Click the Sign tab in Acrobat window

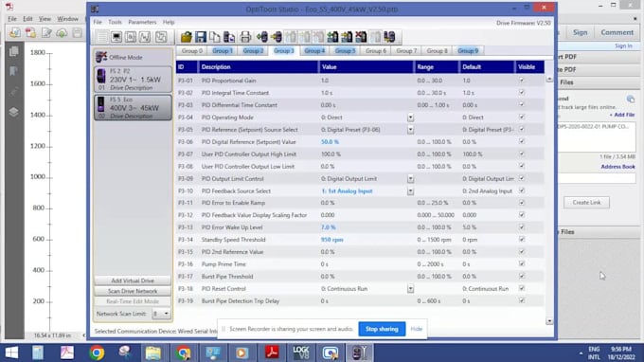click(580, 32)
